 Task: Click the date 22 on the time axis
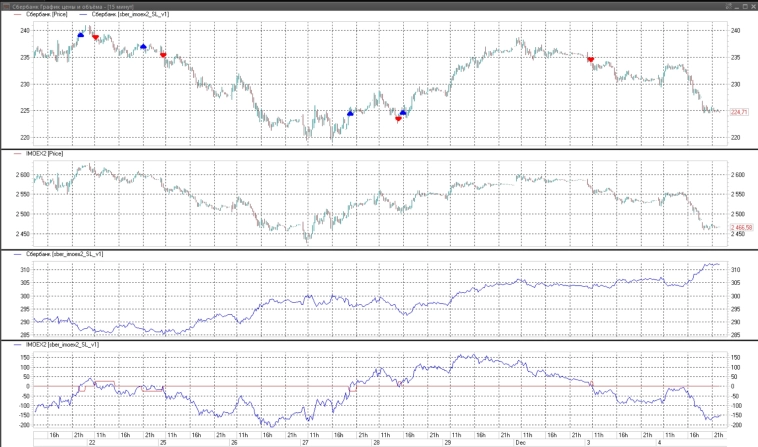pyautogui.click(x=91, y=442)
